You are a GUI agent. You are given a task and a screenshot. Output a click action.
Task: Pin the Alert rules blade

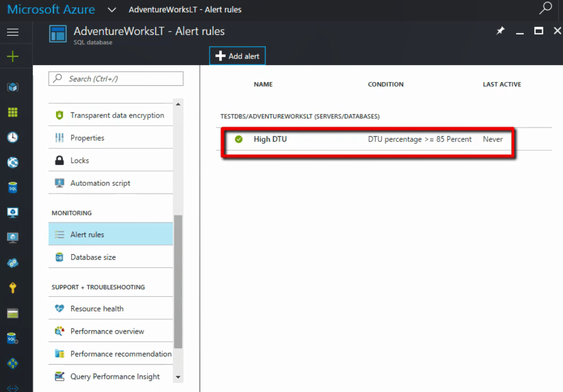(500, 31)
